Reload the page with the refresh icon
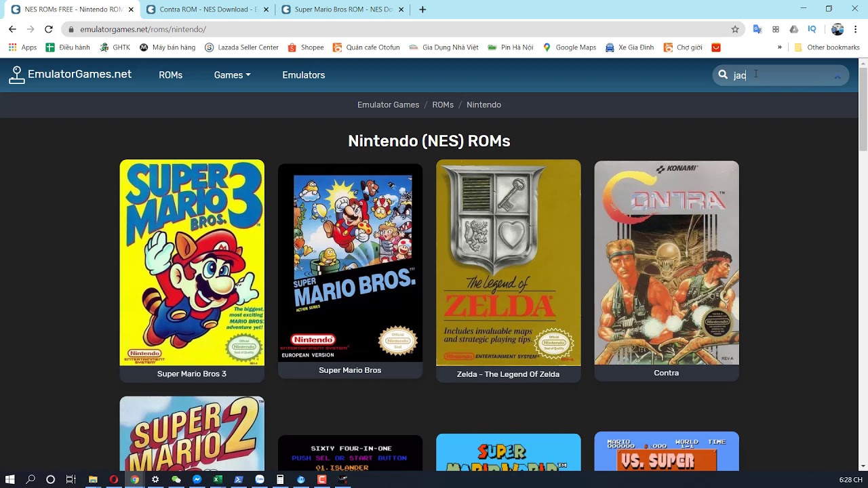The width and height of the screenshot is (868, 488). [x=49, y=29]
